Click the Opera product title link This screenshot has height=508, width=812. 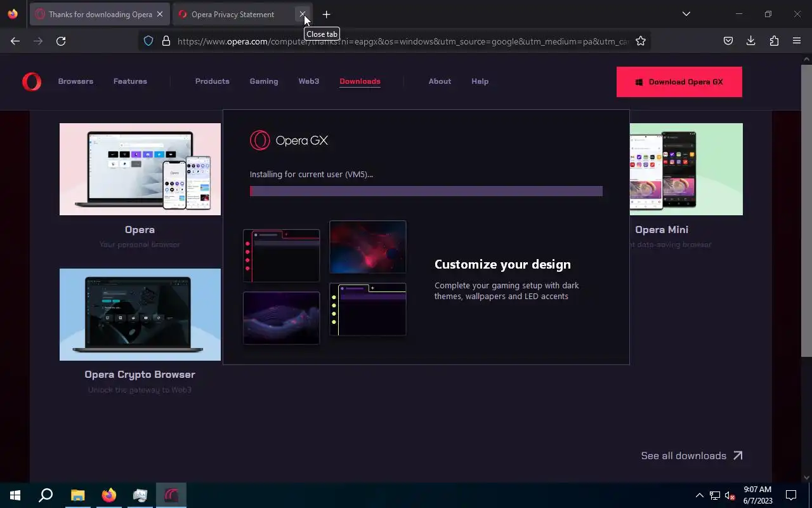(x=140, y=230)
